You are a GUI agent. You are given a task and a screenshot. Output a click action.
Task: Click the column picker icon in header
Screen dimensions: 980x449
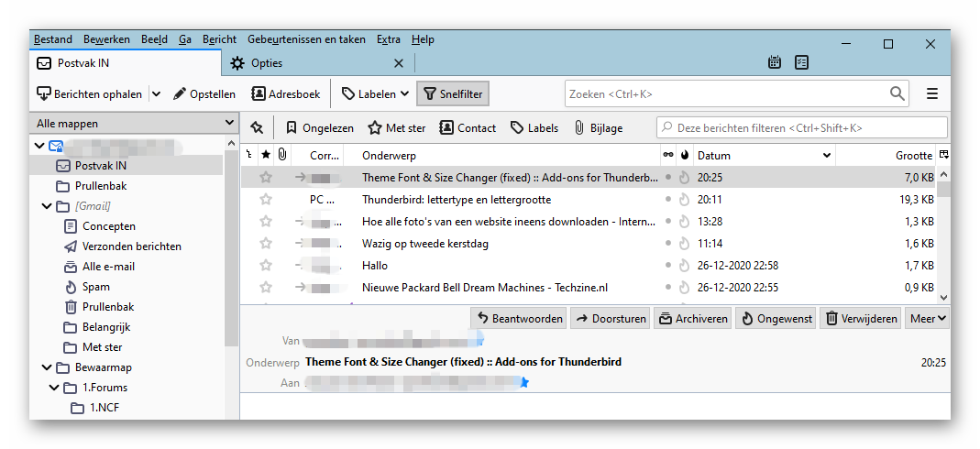click(943, 155)
